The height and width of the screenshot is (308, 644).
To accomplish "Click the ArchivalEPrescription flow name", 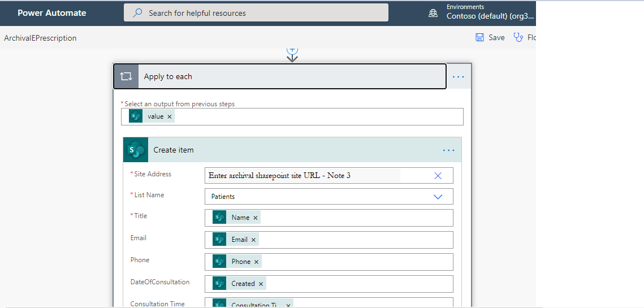I will click(40, 38).
